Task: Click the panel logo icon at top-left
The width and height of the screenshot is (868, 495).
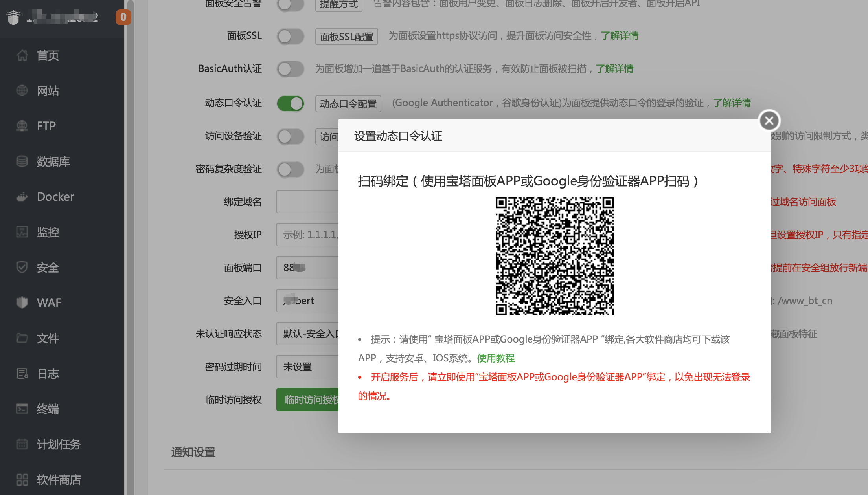Action: click(13, 17)
